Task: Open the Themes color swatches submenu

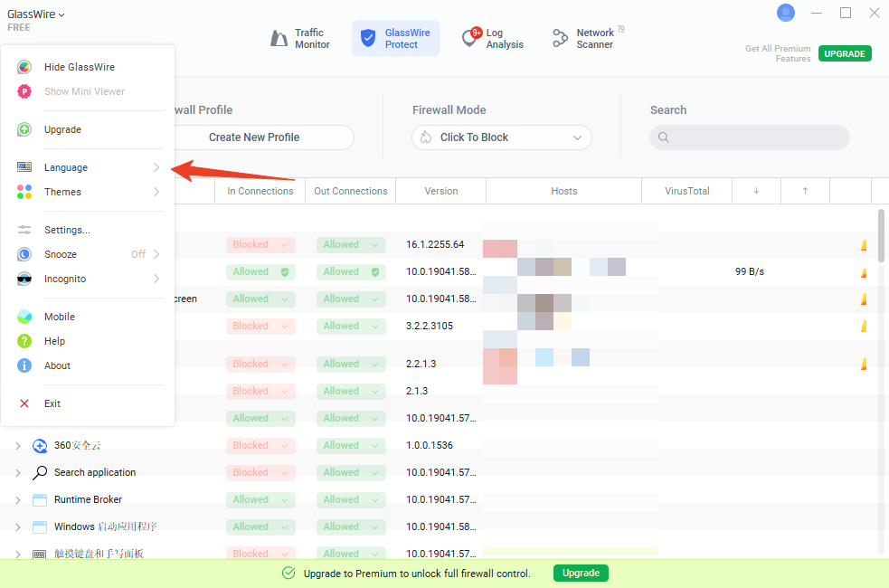Action: coord(89,192)
